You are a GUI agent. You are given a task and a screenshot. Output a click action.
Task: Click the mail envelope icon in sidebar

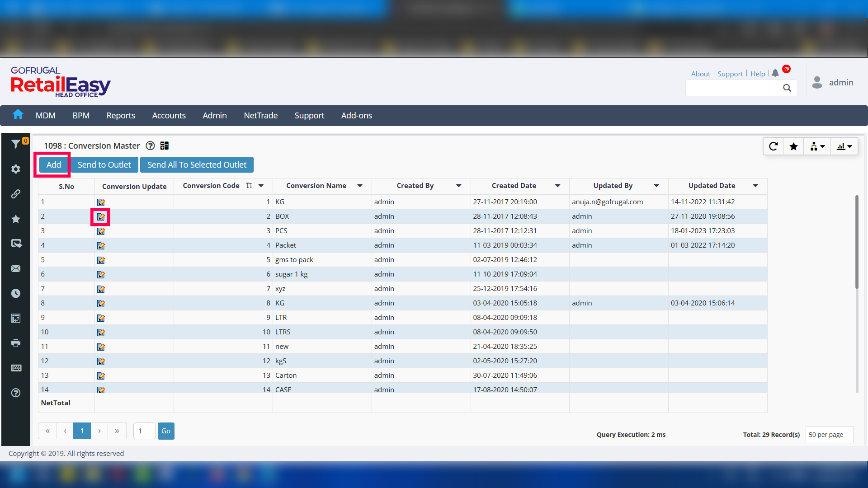[16, 268]
